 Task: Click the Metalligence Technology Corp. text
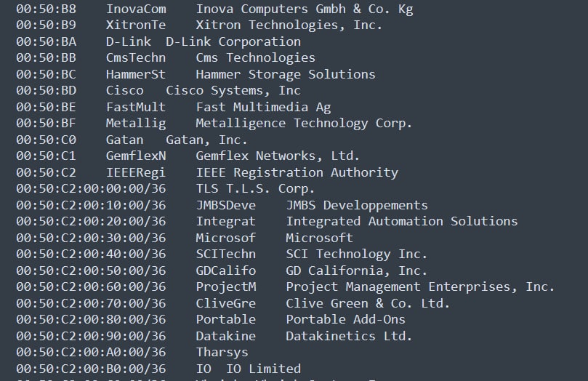tap(303, 123)
